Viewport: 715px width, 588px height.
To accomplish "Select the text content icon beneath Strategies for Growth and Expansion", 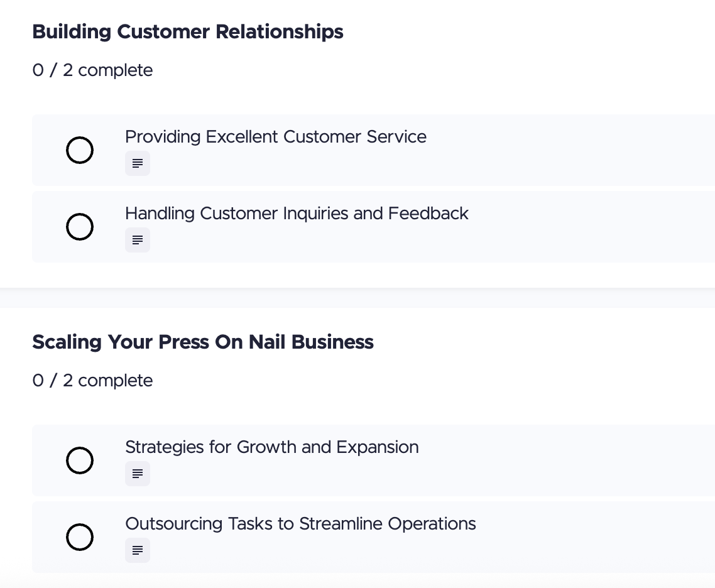I will pos(138,474).
